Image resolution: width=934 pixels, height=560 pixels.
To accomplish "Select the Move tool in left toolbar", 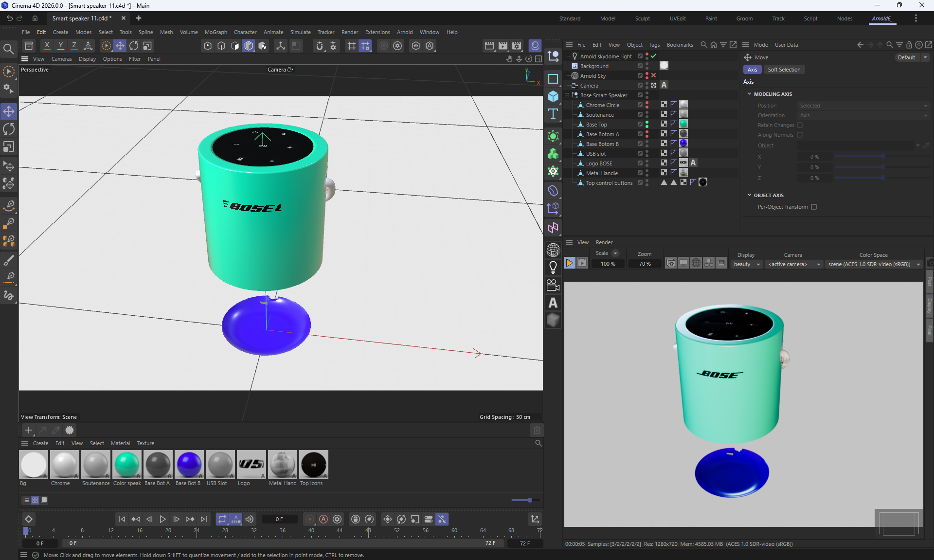I will point(9,111).
